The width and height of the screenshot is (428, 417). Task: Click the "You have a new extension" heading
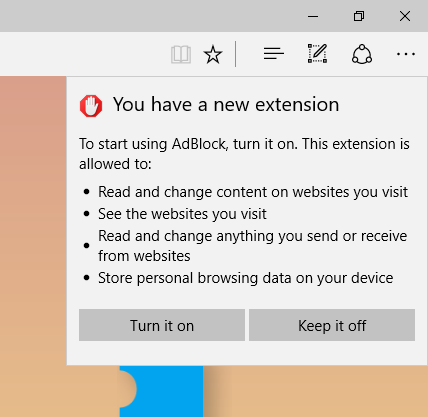click(226, 105)
